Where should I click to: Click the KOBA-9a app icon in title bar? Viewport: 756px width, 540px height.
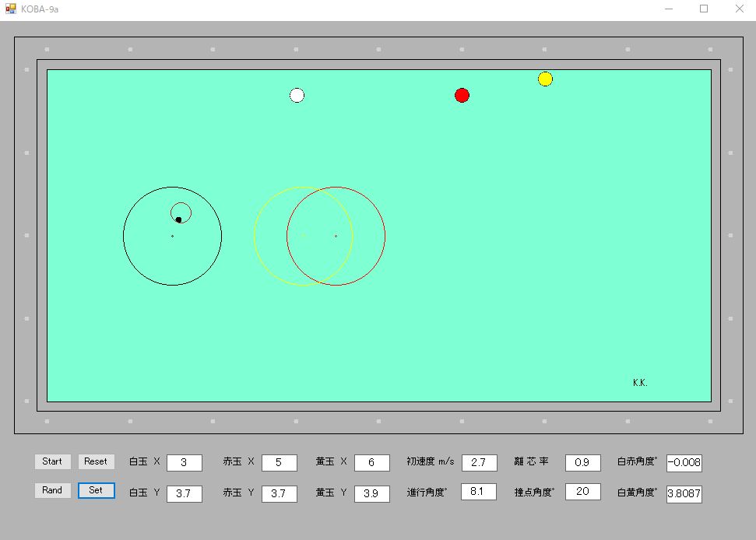pos(11,9)
